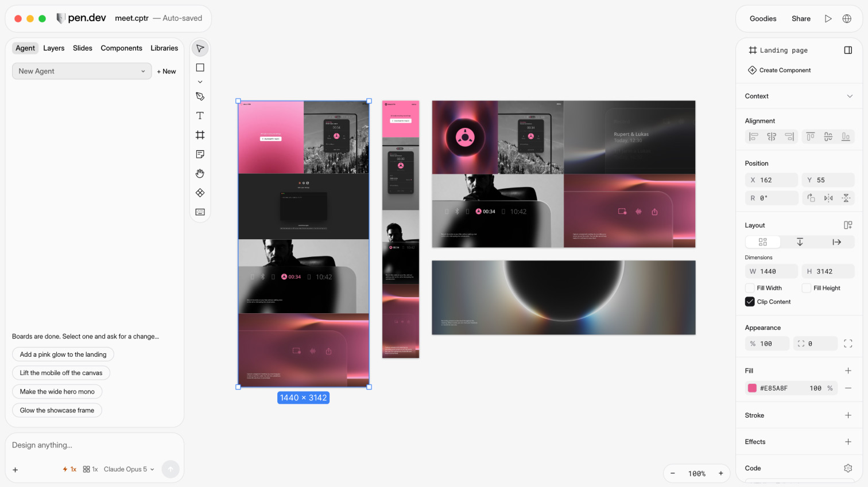Enable the Fill Height checkbox
The width and height of the screenshot is (868, 487).
807,288
